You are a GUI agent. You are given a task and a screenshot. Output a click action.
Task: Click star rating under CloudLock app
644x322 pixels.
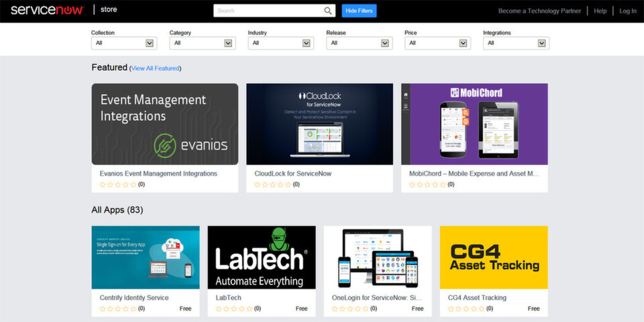pos(273,185)
